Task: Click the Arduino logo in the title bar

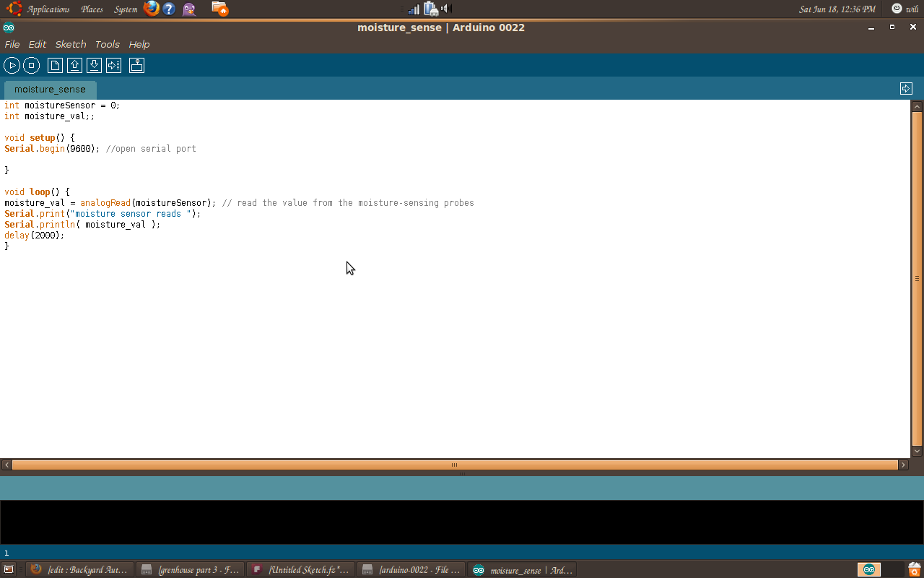Action: 9,27
